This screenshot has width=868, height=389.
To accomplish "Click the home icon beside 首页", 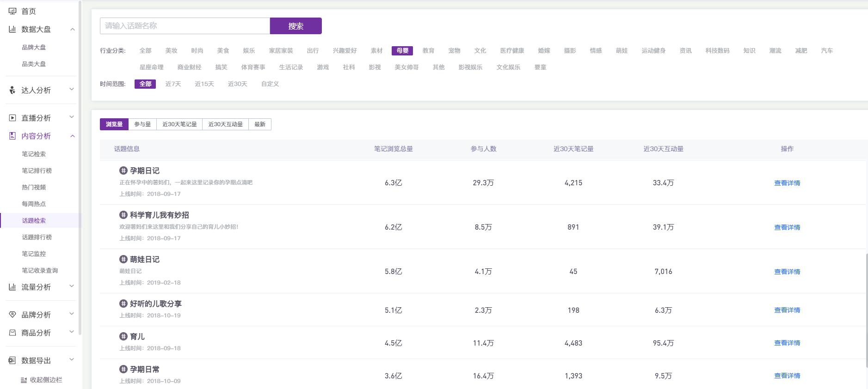I will 12,11.
